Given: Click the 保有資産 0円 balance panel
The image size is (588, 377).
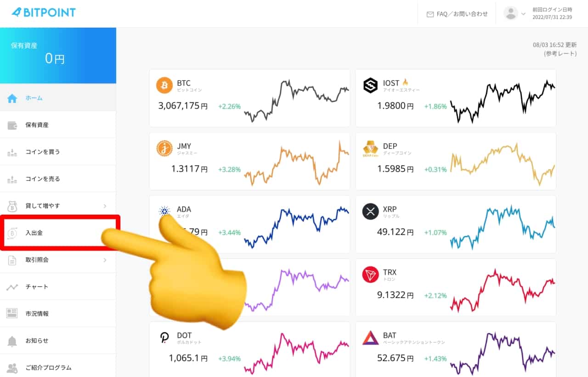Looking at the screenshot, I should click(x=58, y=55).
